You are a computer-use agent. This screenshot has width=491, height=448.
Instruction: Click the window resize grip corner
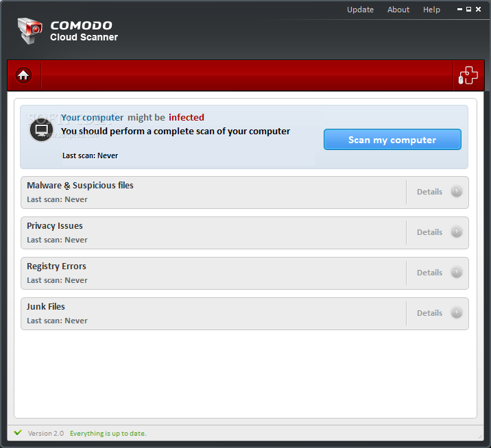tap(480, 437)
